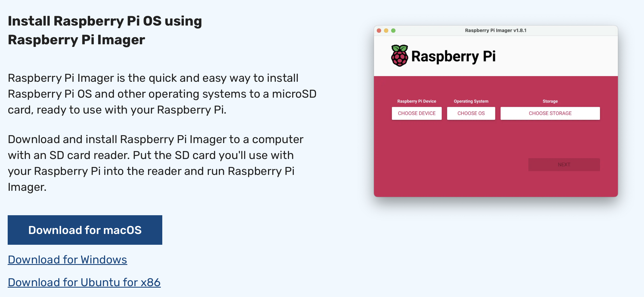644x297 pixels.
Task: Click the red traffic light in the Imager window
Action: (379, 30)
